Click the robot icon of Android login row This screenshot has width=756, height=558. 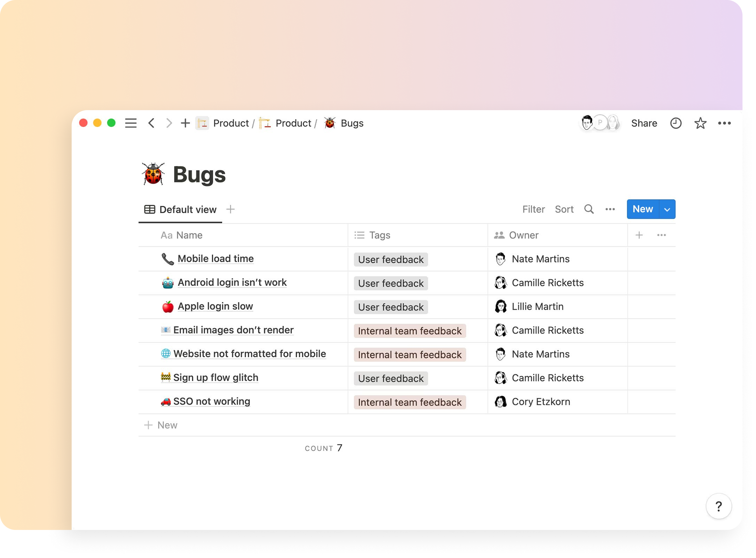168,283
